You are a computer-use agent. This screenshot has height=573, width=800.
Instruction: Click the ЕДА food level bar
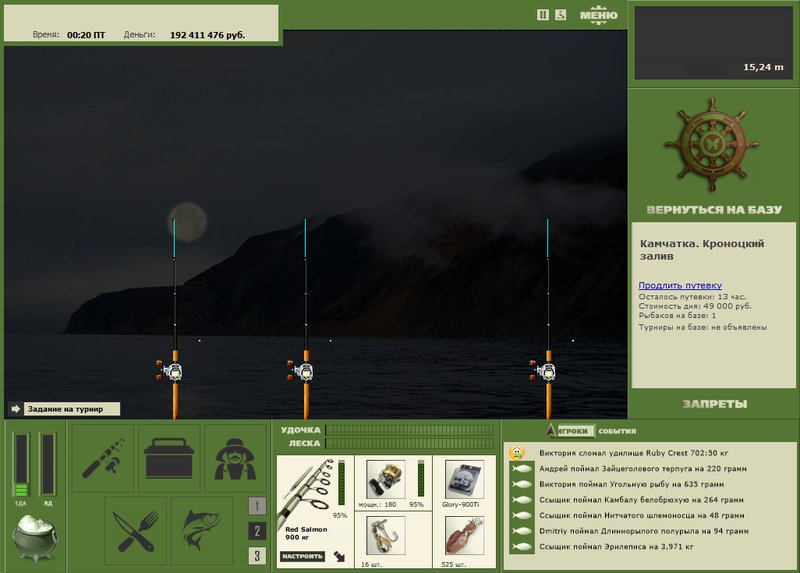click(x=21, y=465)
